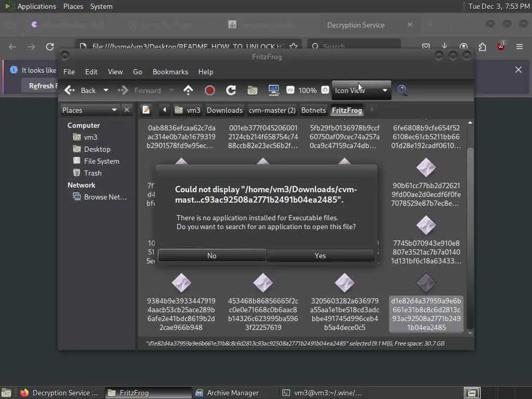Close the Decryption Service browser tab

point(410,24)
